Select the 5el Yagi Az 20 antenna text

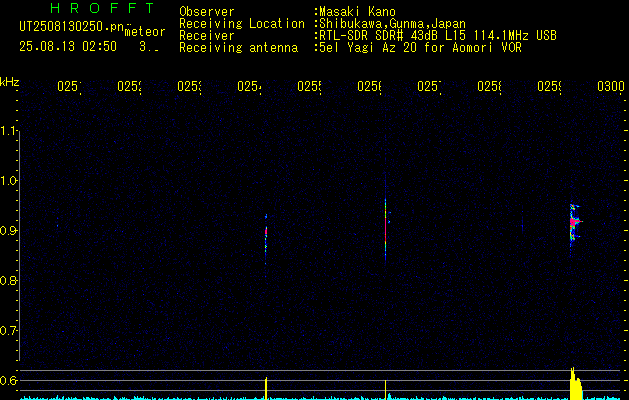click(x=418, y=48)
